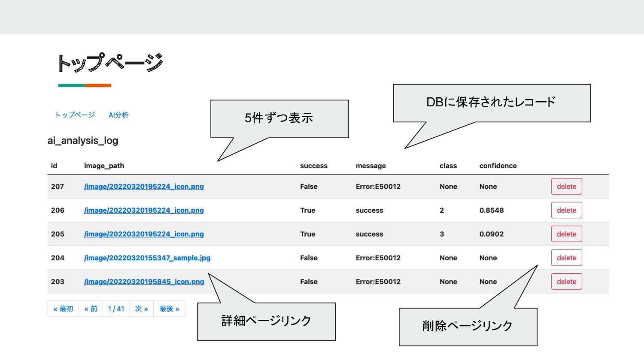Click the トップページ slide title

111,63
